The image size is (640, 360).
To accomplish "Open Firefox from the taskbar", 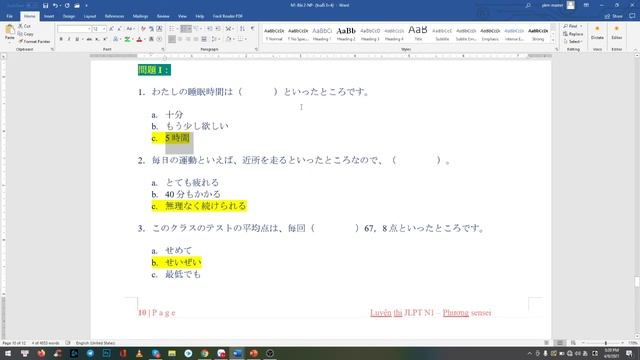I will tap(41, 353).
